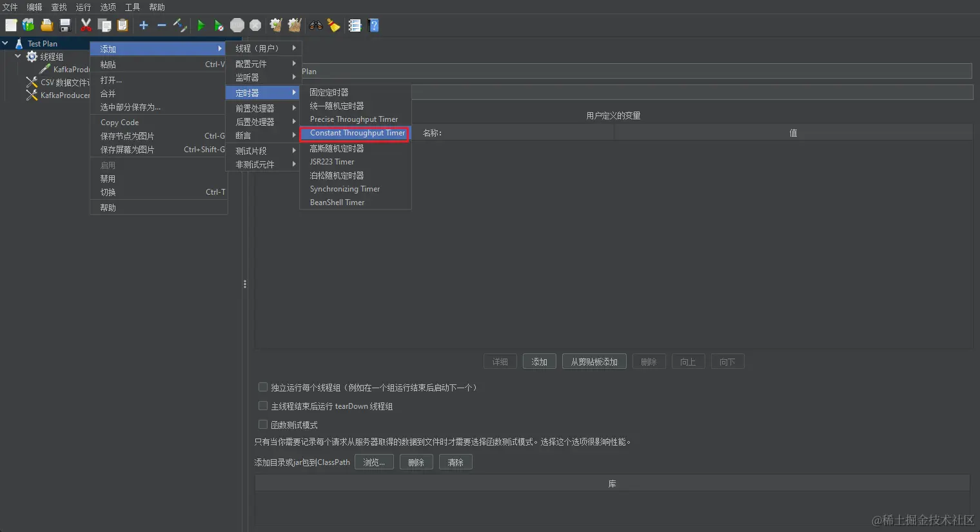Click the CSV 数据文件 config icon
This screenshot has width=980, height=532.
[32, 82]
